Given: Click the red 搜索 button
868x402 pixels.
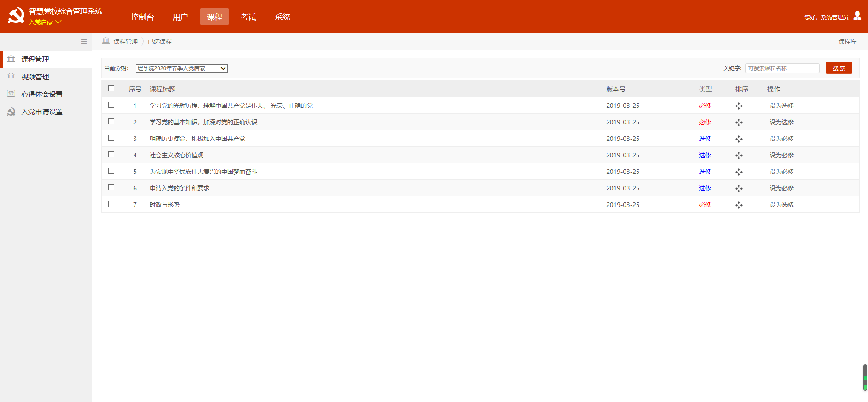Looking at the screenshot, I should point(839,68).
